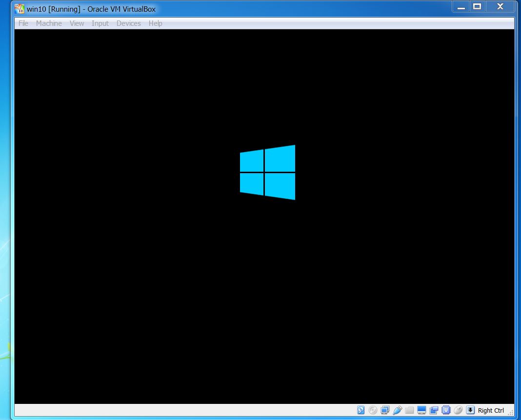Click the USB devices status icon
Image resolution: width=521 pixels, height=420 pixels.
click(x=398, y=410)
